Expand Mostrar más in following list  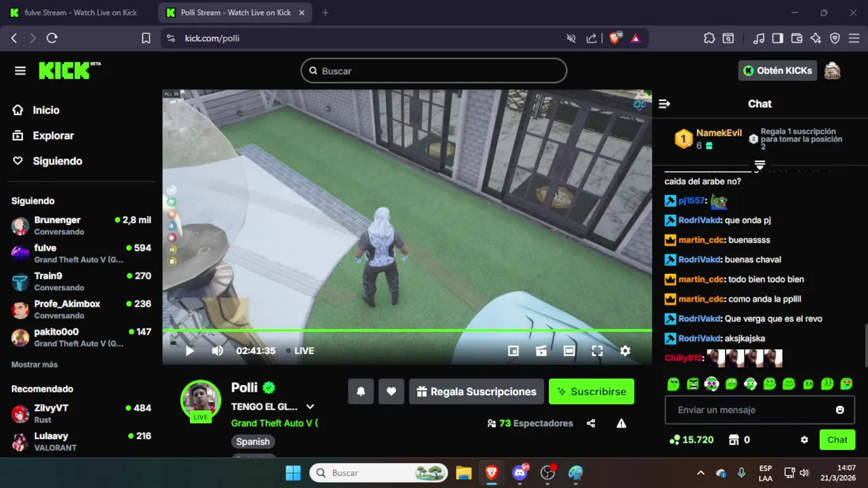tap(35, 364)
